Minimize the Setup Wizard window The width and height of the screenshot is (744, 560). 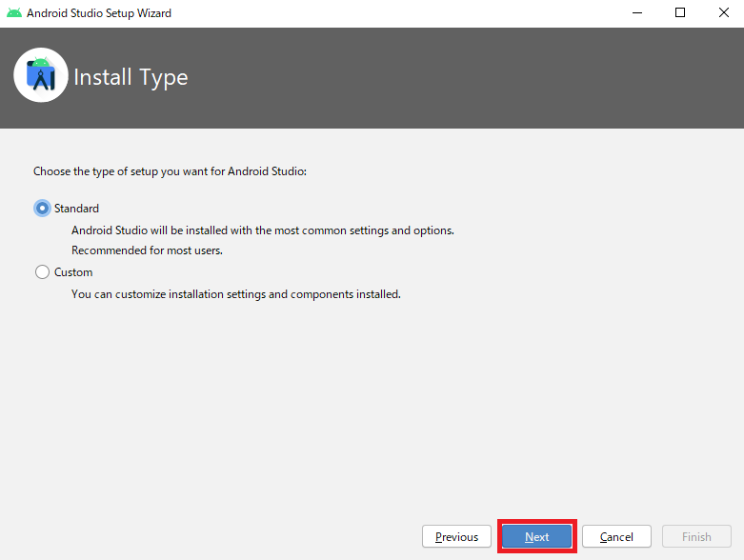click(x=635, y=13)
